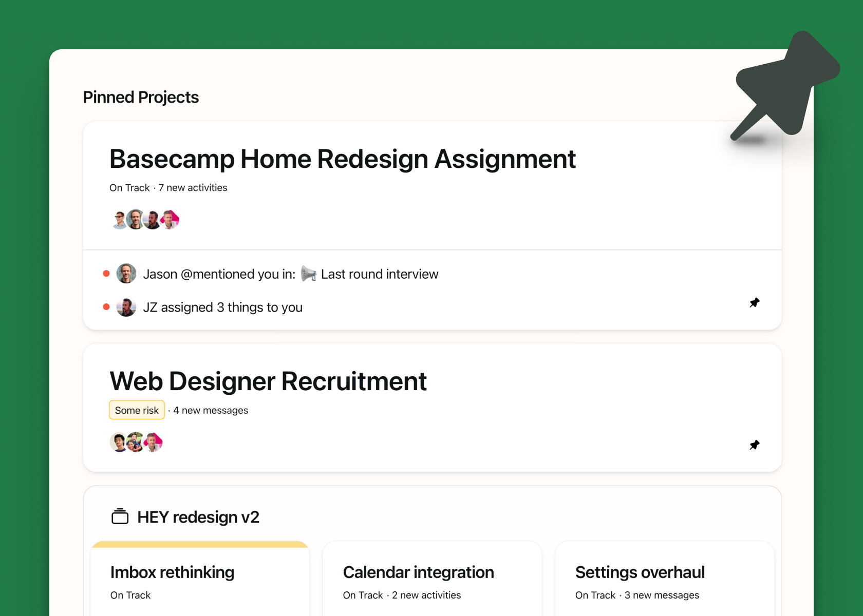Click second avatar in Basecamp Home Redesign members
This screenshot has width=863, height=616.
tap(136, 220)
